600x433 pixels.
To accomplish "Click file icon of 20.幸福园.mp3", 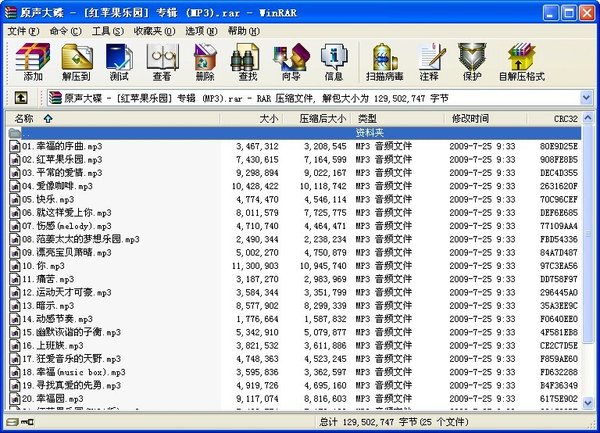I will click(15, 399).
